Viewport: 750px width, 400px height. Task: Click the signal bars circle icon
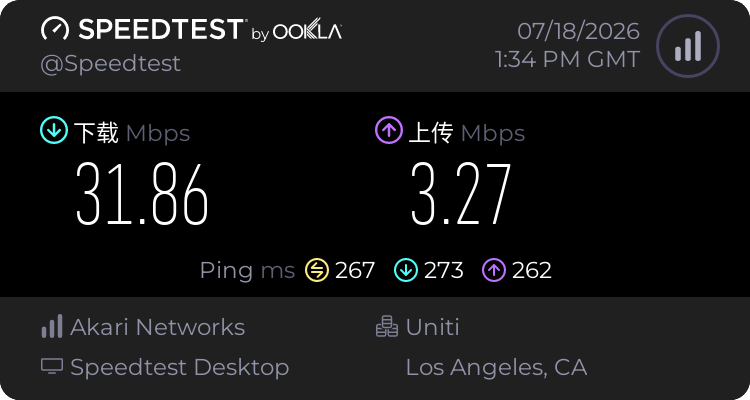688,46
